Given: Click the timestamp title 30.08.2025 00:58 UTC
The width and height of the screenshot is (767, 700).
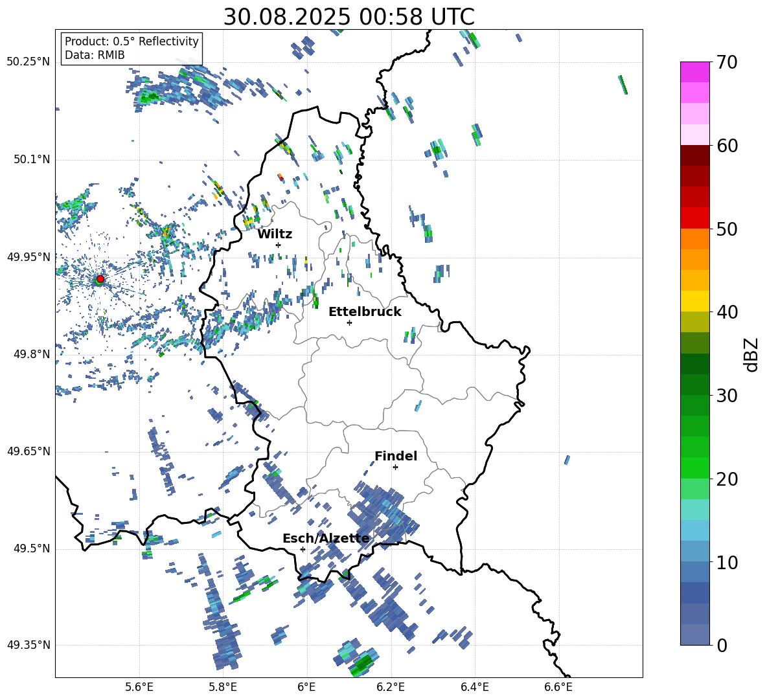Looking at the screenshot, I should 349,17.
